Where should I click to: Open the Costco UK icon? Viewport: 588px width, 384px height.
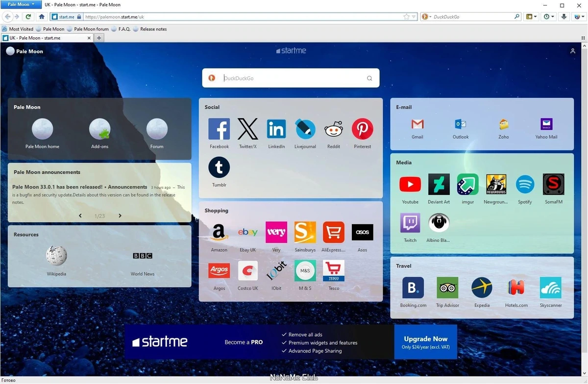tap(247, 271)
